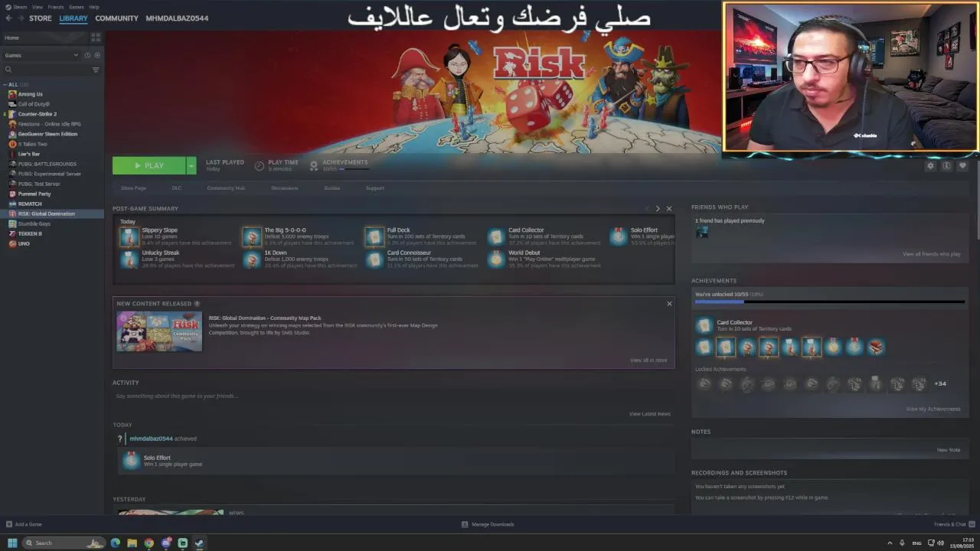Viewport: 980px width, 551px height.
Task: Click Solo Effort icon in activity feed
Action: point(131,461)
